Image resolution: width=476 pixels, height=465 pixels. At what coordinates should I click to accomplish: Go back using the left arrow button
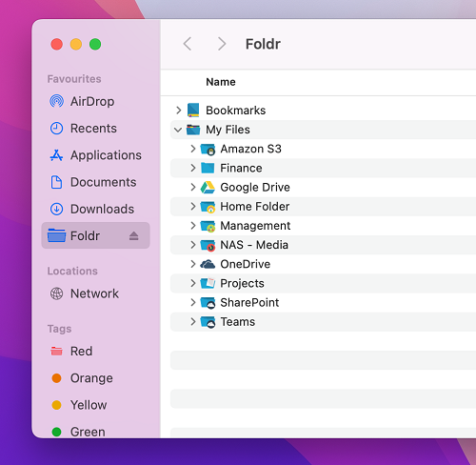pos(188,44)
